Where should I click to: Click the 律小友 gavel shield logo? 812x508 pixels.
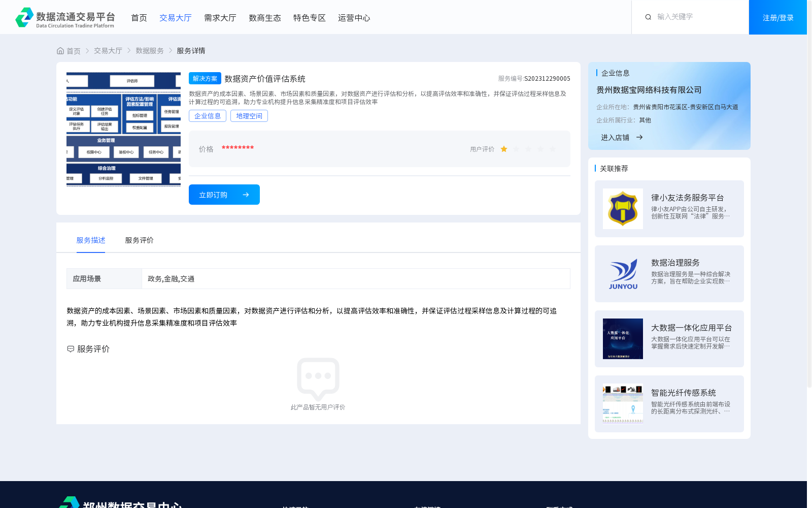[x=623, y=209]
